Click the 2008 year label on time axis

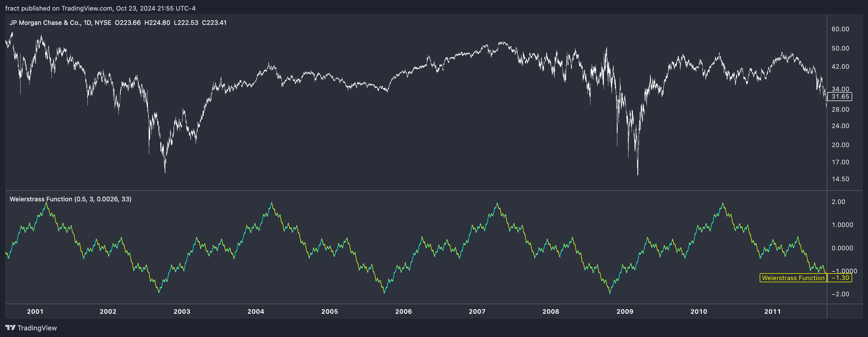pos(550,311)
